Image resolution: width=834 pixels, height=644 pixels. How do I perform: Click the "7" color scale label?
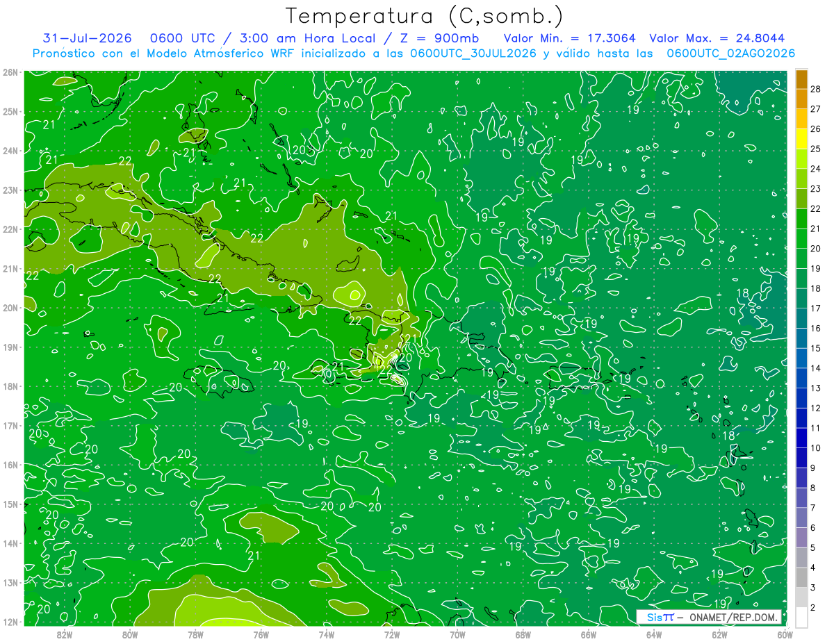(814, 508)
